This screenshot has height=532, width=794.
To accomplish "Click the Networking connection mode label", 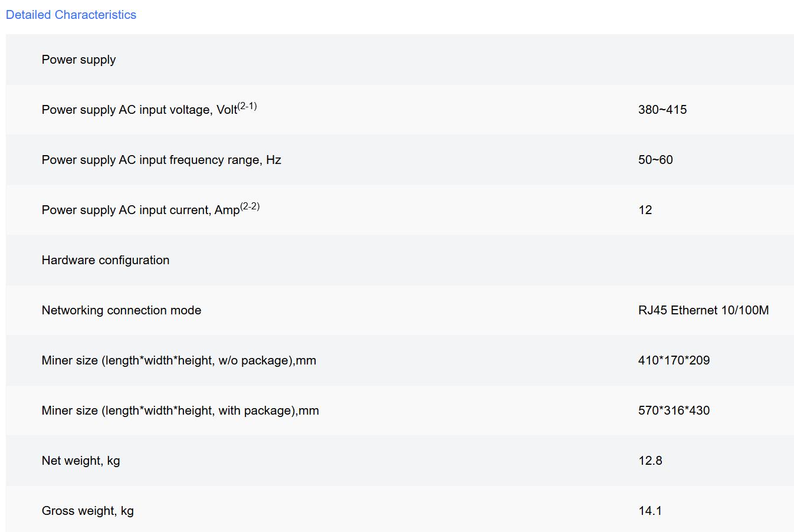I will coord(121,310).
